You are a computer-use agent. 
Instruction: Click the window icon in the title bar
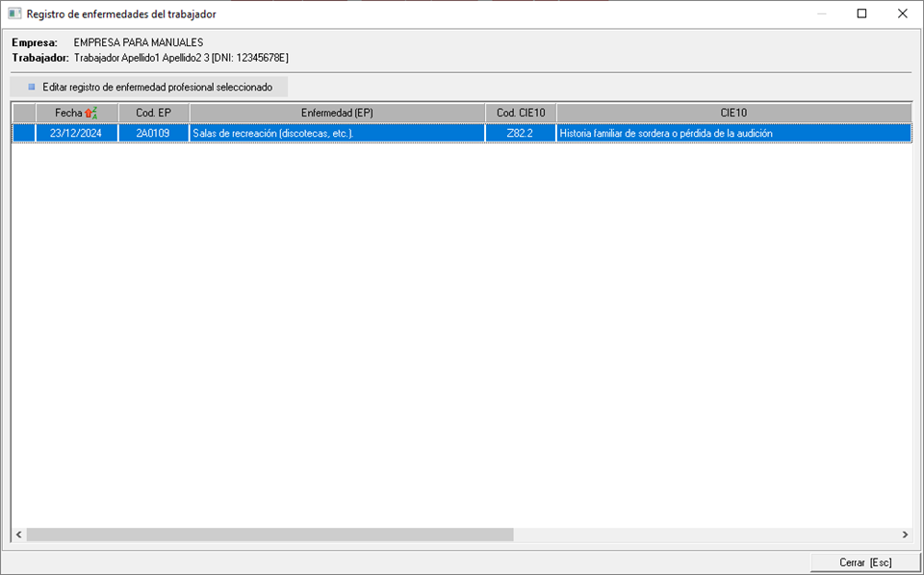pyautogui.click(x=14, y=13)
